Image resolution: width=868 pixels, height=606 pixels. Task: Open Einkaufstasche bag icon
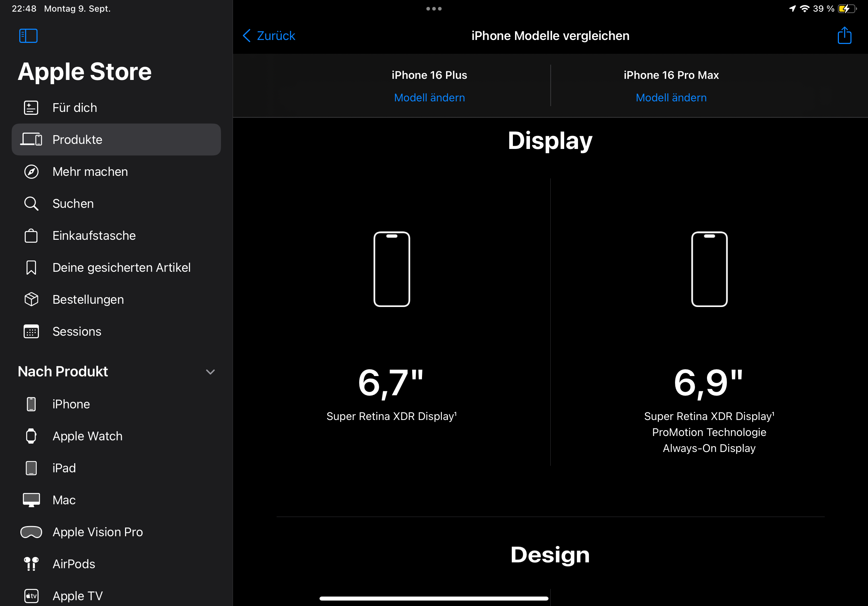tap(31, 236)
